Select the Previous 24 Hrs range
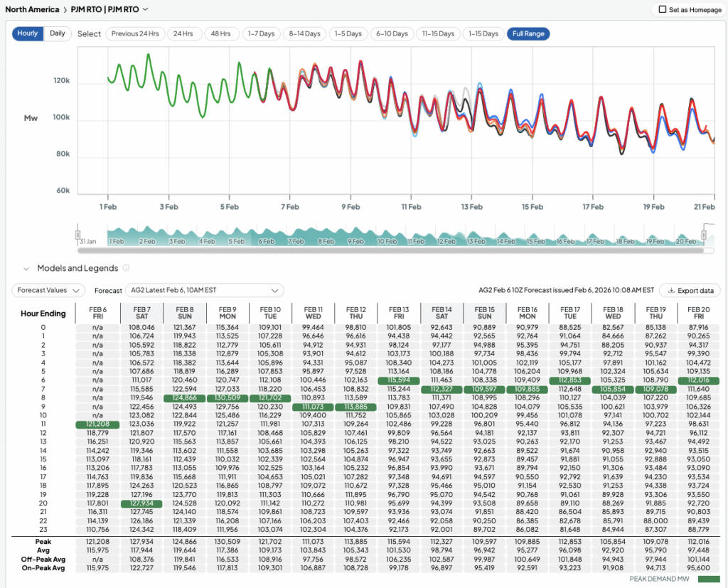Screen dimensions: 728x588 (135, 33)
